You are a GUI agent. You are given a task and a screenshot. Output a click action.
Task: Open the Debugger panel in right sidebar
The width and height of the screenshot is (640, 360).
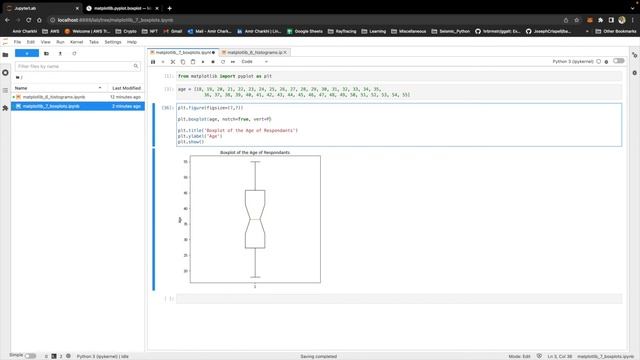click(635, 73)
